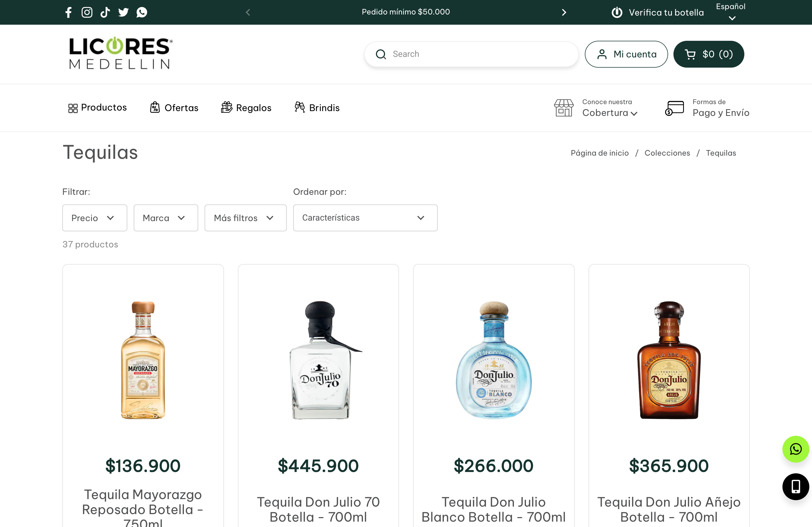Open the Facebook social icon
This screenshot has width=812, height=527.
[x=68, y=12]
